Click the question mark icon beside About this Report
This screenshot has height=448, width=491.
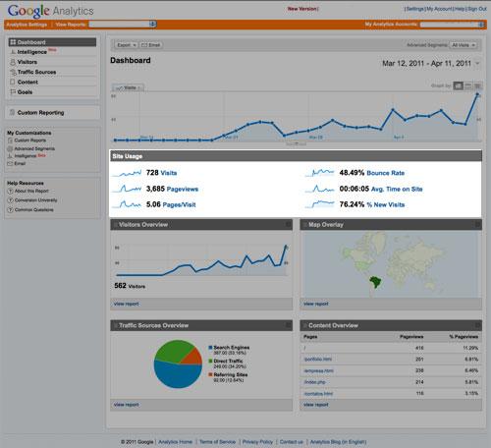tap(10, 191)
